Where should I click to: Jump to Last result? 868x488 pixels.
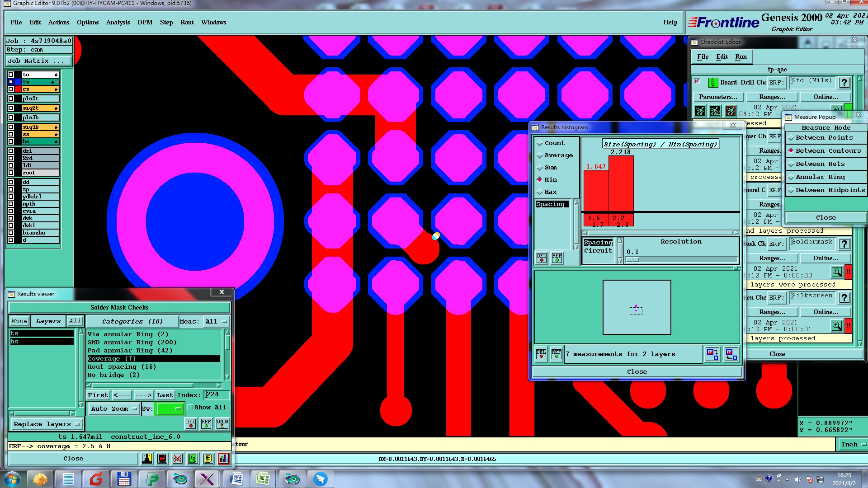165,395
